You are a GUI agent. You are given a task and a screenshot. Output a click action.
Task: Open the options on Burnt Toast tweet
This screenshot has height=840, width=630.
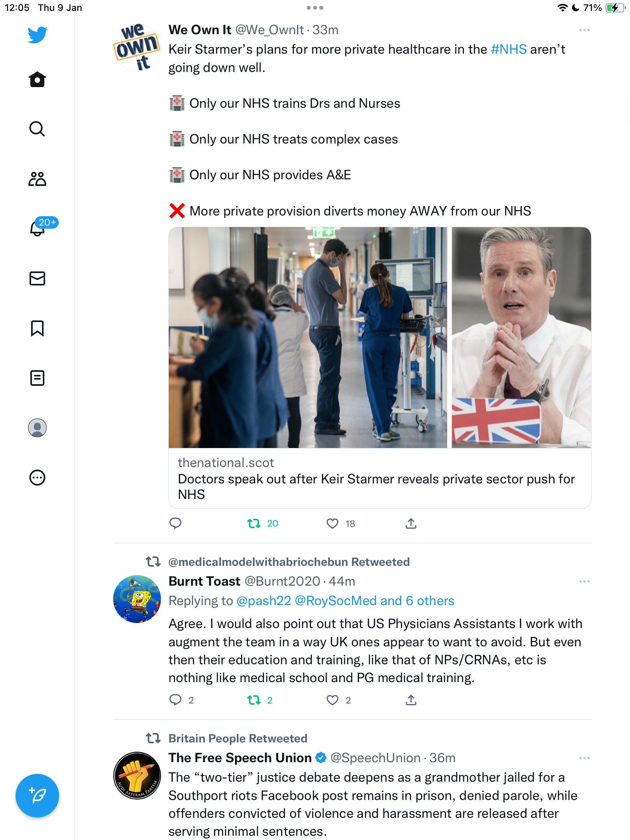pos(584,581)
